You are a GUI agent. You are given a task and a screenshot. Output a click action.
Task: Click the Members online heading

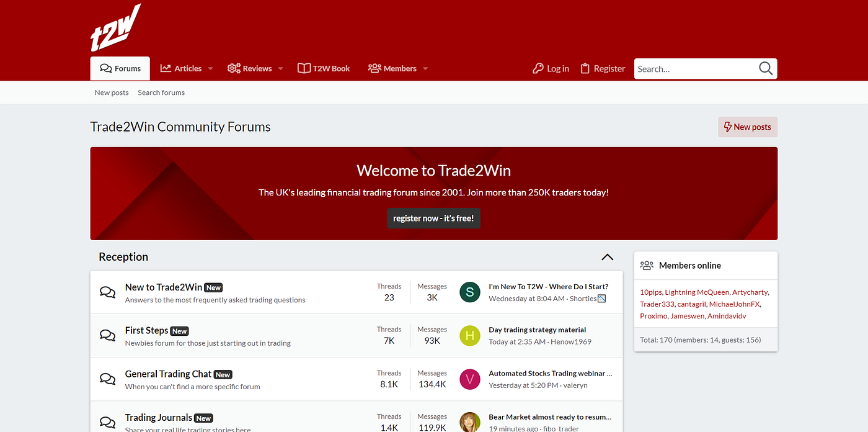point(690,266)
